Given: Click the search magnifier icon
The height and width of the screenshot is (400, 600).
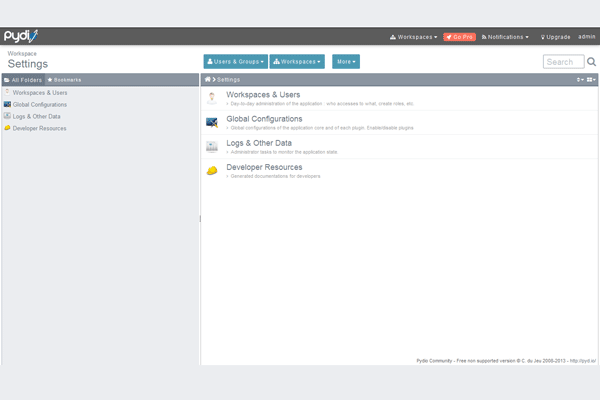Looking at the screenshot, I should pos(591,62).
